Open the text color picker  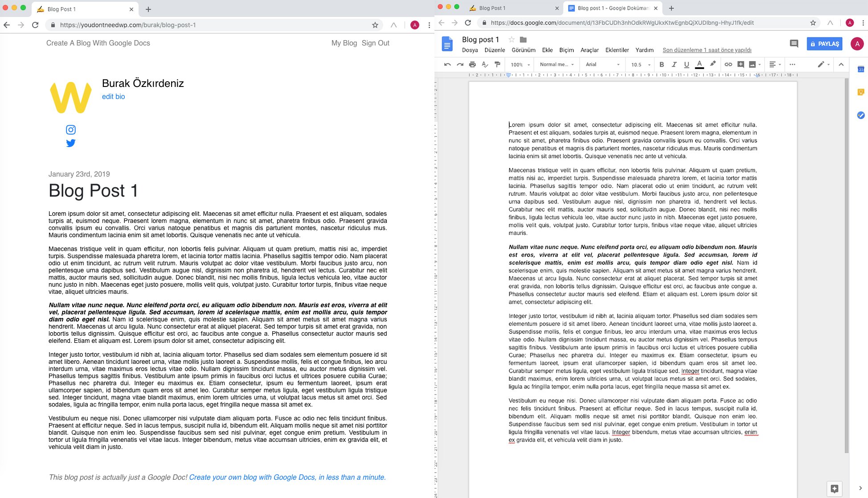[699, 64]
